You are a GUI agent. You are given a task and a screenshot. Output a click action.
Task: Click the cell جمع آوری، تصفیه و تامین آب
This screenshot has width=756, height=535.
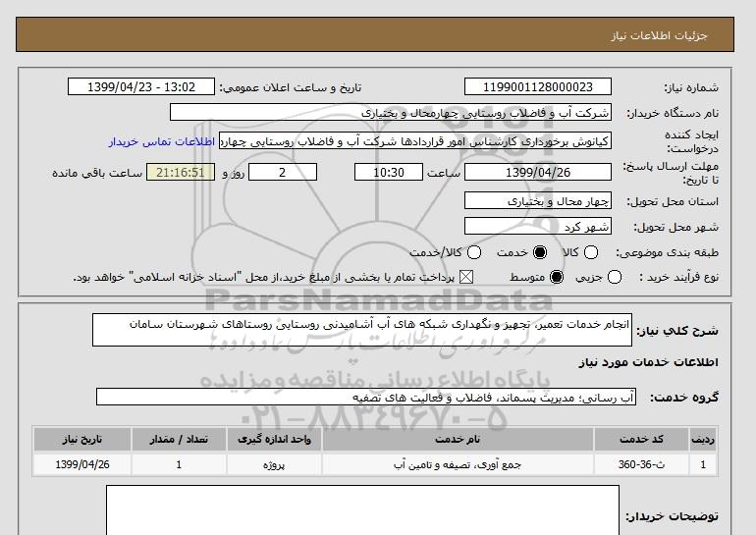[x=458, y=464]
